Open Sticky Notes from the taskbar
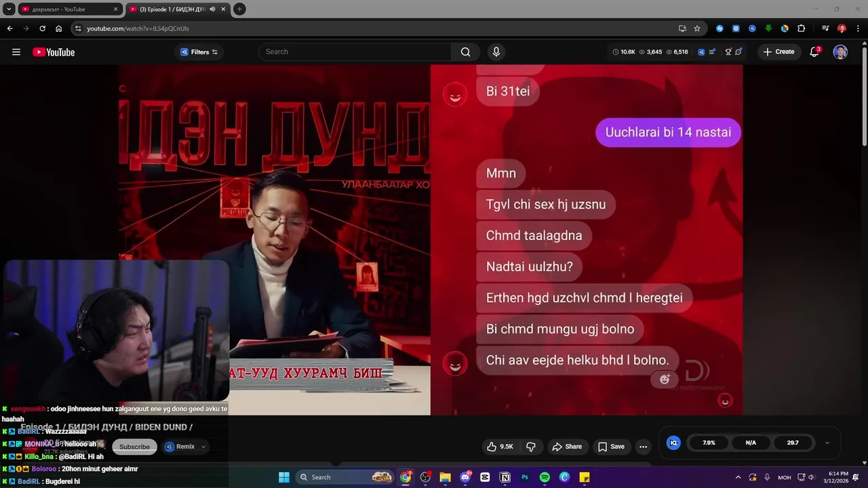This screenshot has height=488, width=868. pyautogui.click(x=585, y=477)
